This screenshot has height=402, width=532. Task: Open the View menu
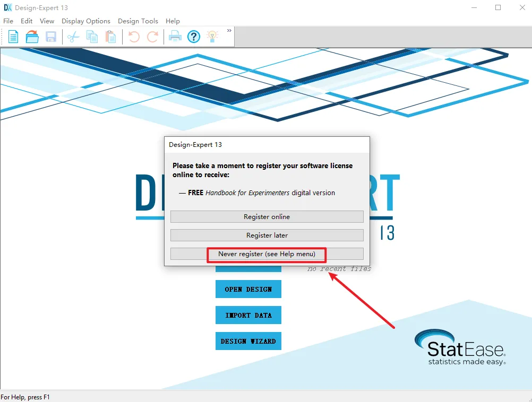[x=47, y=21]
